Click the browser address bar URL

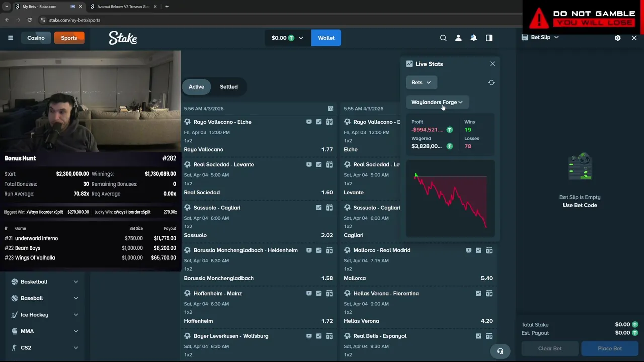74,20
